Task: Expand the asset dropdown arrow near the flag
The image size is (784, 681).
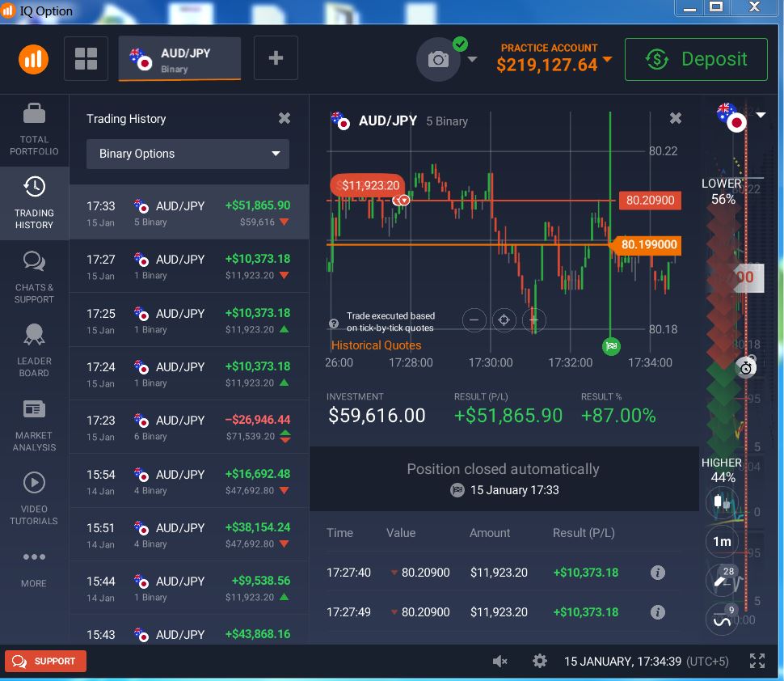Action: (761, 115)
